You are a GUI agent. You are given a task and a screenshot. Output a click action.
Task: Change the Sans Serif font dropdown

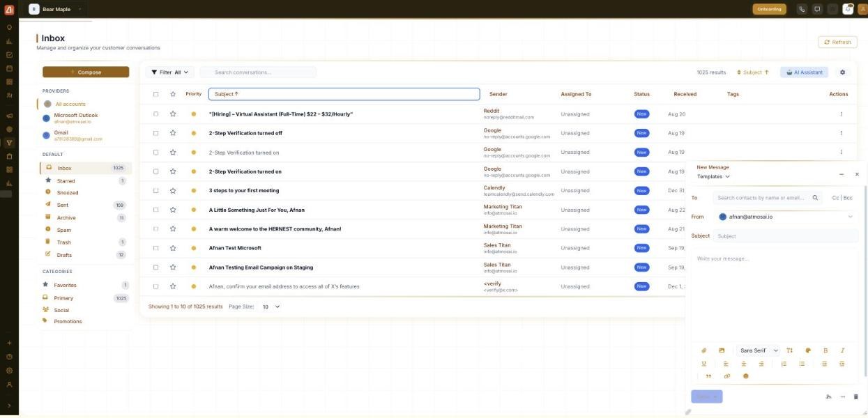pyautogui.click(x=758, y=350)
